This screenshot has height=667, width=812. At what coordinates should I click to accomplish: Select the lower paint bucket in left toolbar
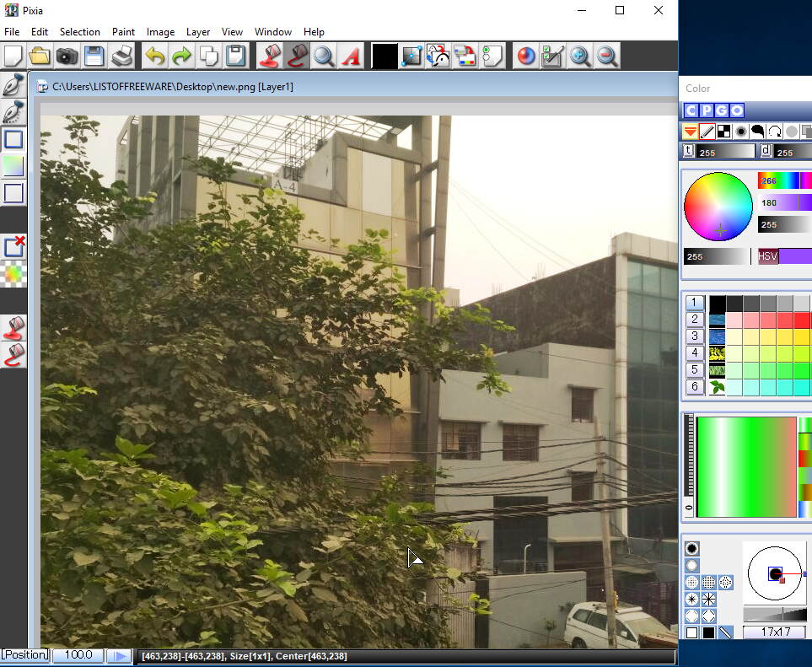(13, 355)
